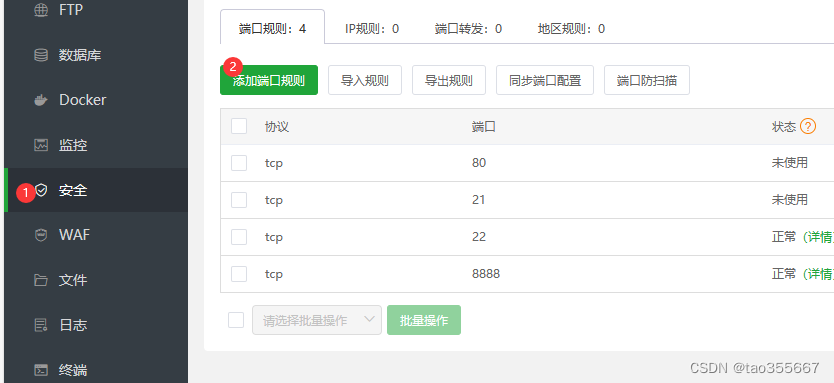The width and height of the screenshot is (834, 383).
Task: Open the 日志 menu item
Action: 96,325
